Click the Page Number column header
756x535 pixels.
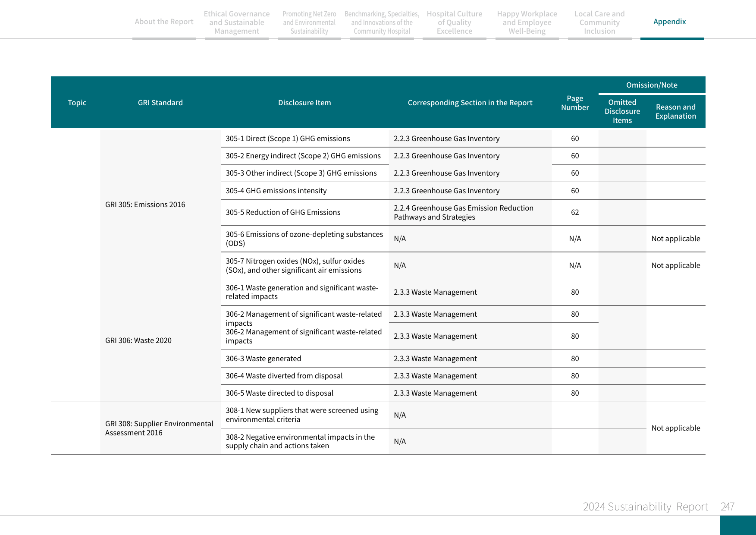[575, 103]
